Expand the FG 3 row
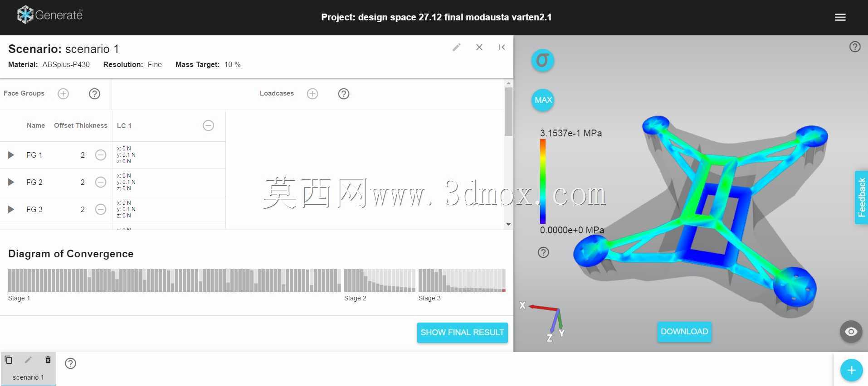868x386 pixels. pos(11,209)
